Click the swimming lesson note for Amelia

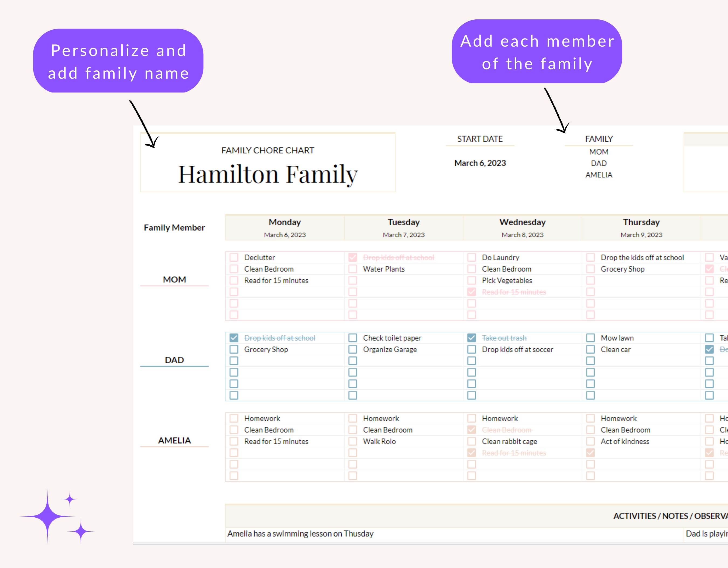coord(300,533)
